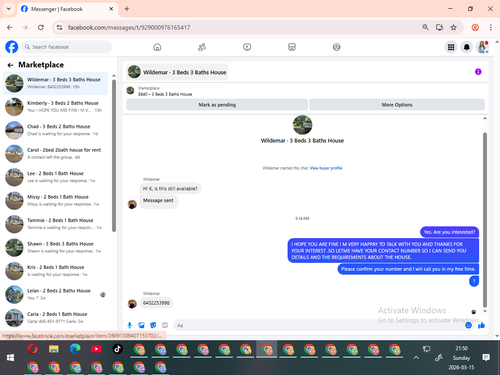Click the Mark as pending button
Image resolution: width=500 pixels, height=375 pixels.
(x=217, y=105)
